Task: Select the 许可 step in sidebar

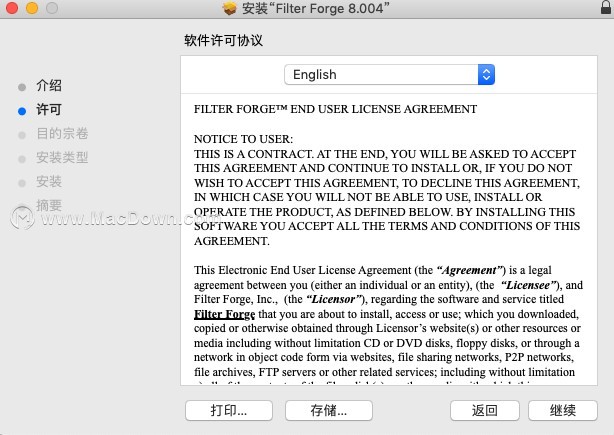Action: click(49, 110)
